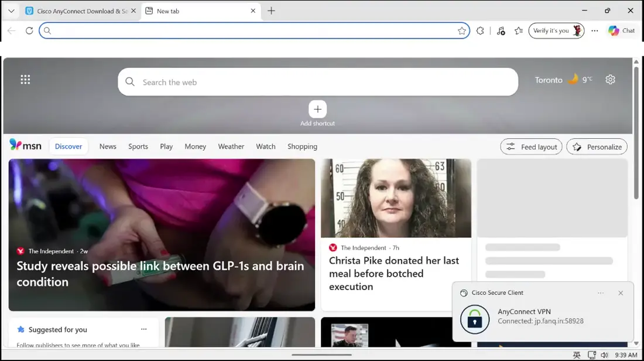Go to the msn logo home
This screenshot has width=644, height=361.
pyautogui.click(x=25, y=145)
